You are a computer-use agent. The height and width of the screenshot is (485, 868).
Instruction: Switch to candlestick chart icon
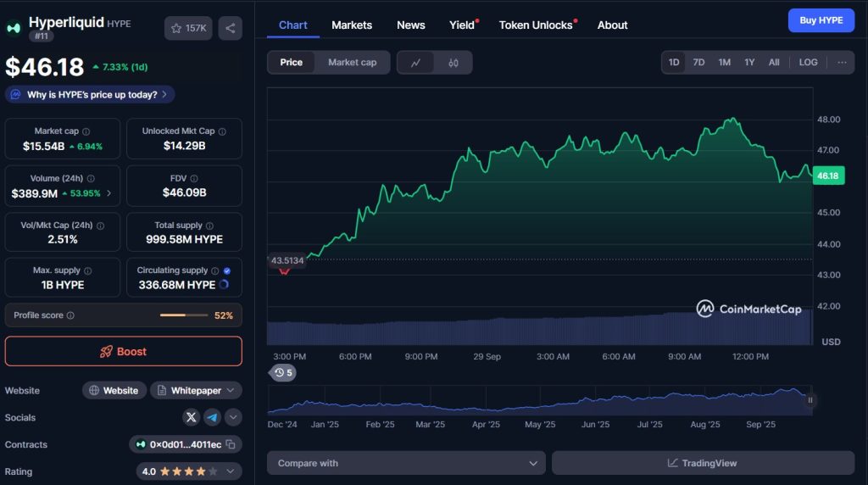(453, 63)
